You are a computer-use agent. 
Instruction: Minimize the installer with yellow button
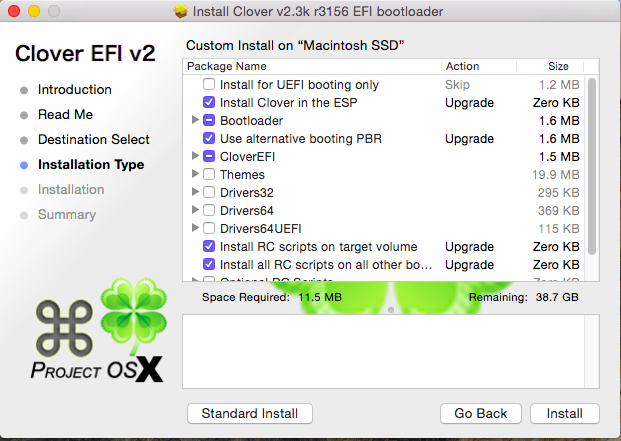click(34, 11)
